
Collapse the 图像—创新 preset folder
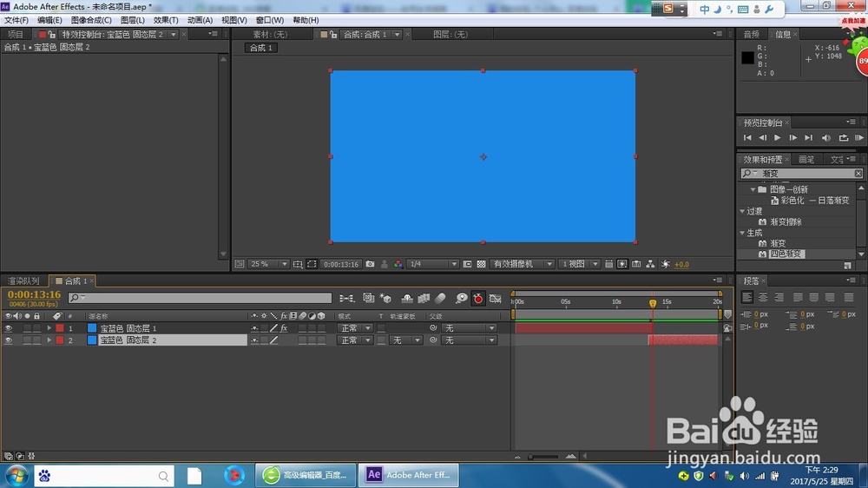[x=753, y=189]
